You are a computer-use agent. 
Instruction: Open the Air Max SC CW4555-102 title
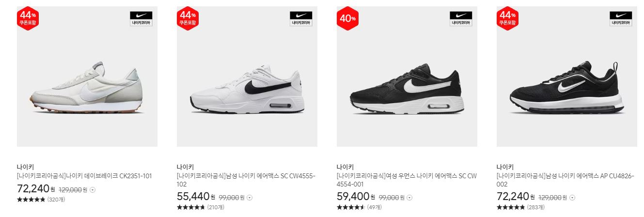246,180
